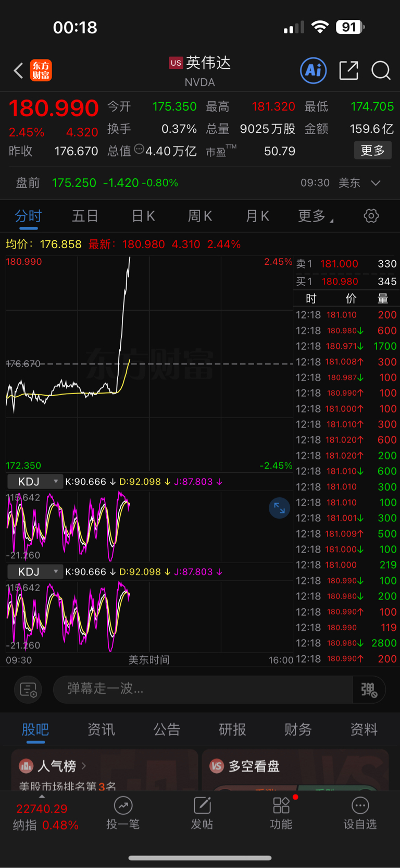Image resolution: width=400 pixels, height=868 pixels.
Task: Switch to the 五日 chart tab
Action: (85, 216)
